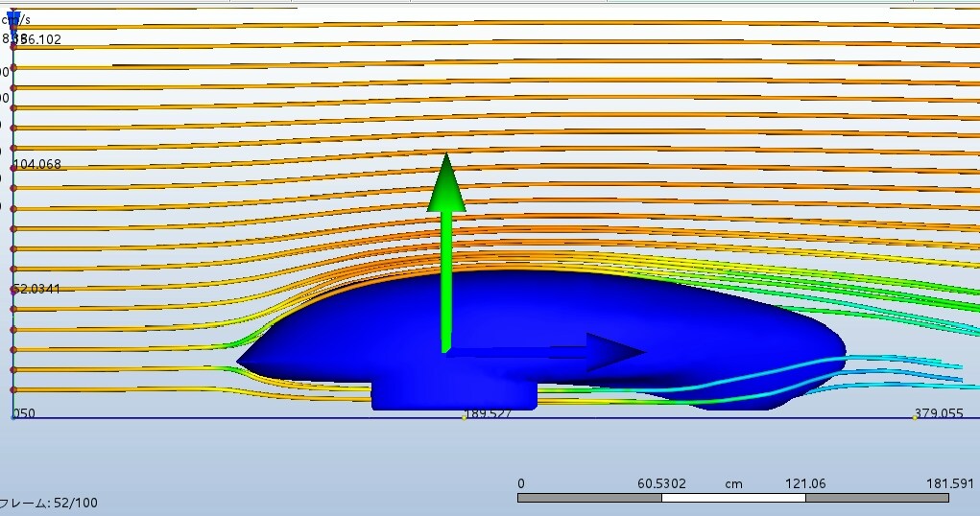Screen dimensions: 980x516
Task: Click the cm/s velocity unit label
Action: click(16, 20)
